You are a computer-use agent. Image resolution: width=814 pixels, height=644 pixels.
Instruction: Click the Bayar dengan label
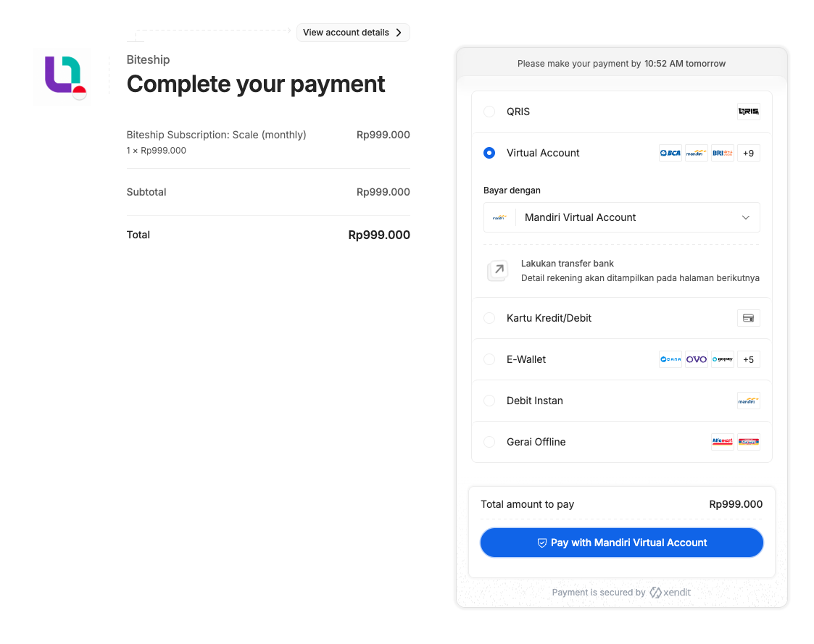[x=512, y=191]
